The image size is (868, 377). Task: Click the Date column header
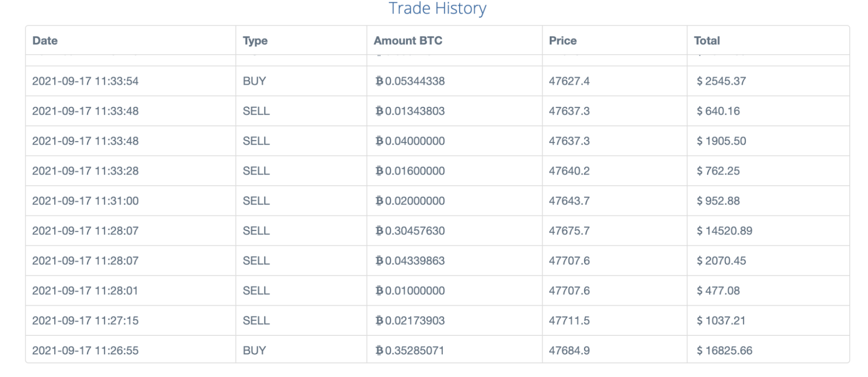click(x=45, y=40)
